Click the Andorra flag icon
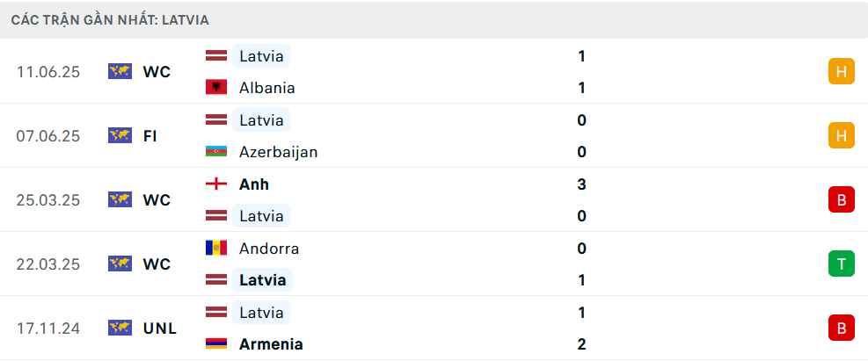The image size is (868, 361). tap(215, 249)
